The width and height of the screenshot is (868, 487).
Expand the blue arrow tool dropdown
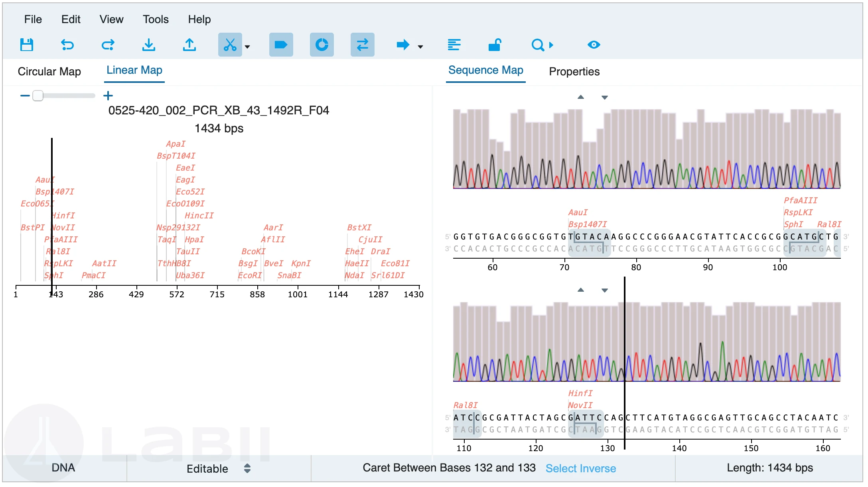[x=420, y=47]
